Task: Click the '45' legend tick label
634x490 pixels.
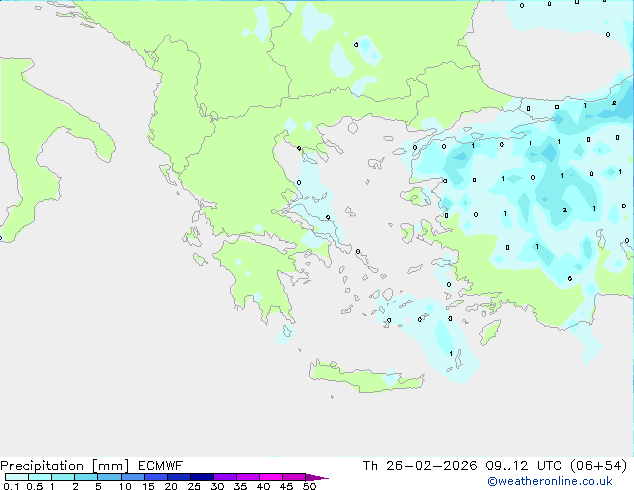Action: (286, 486)
